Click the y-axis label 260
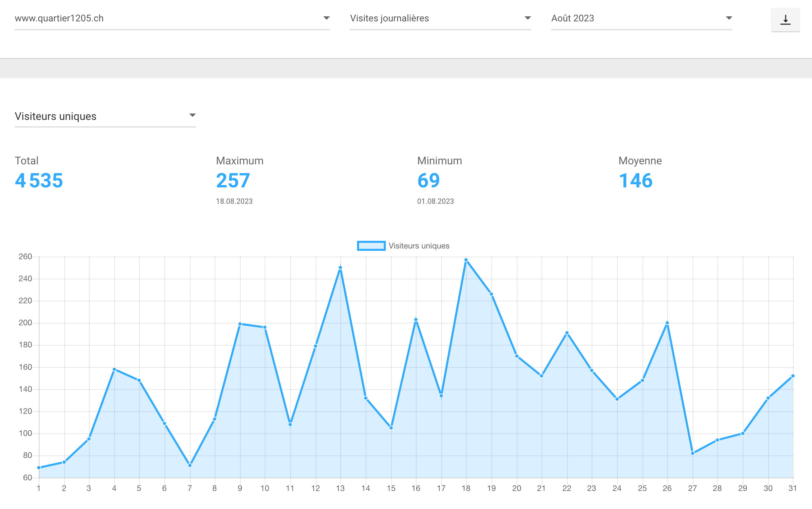The height and width of the screenshot is (509, 812). tap(25, 257)
